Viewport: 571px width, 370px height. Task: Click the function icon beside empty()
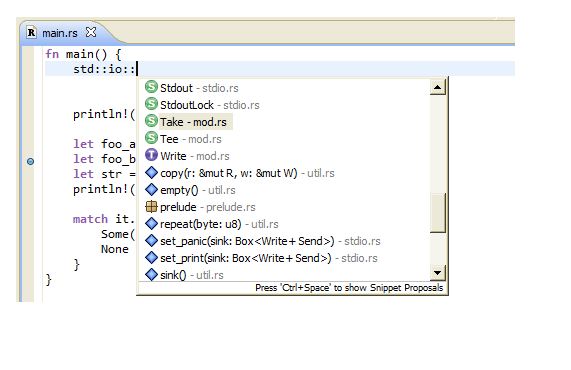click(151, 189)
